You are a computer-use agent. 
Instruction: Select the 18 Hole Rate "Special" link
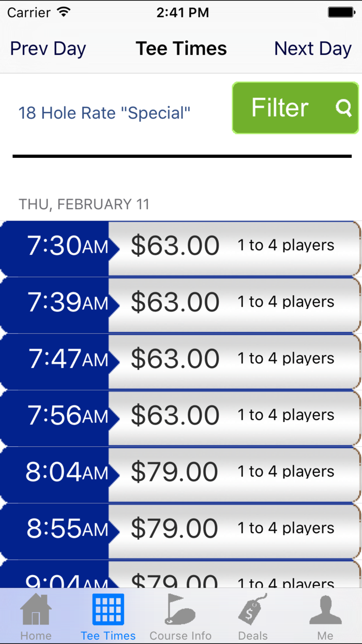pyautogui.click(x=104, y=113)
